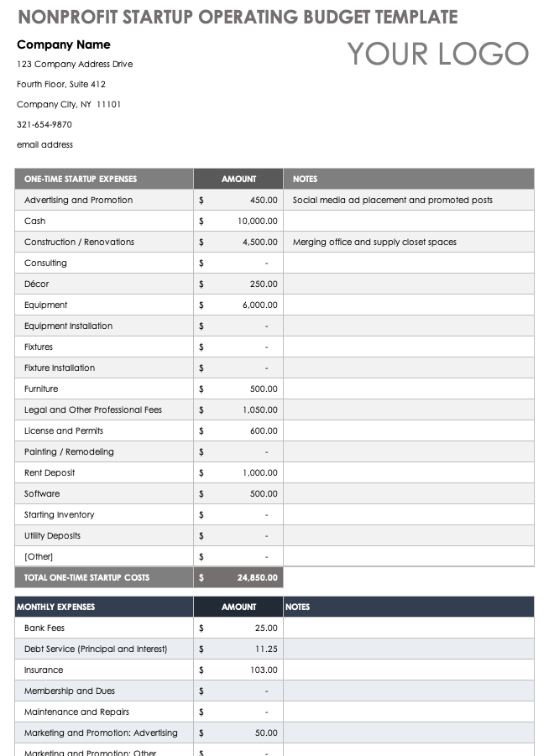Select the total 24,850.00 cell

(238, 577)
